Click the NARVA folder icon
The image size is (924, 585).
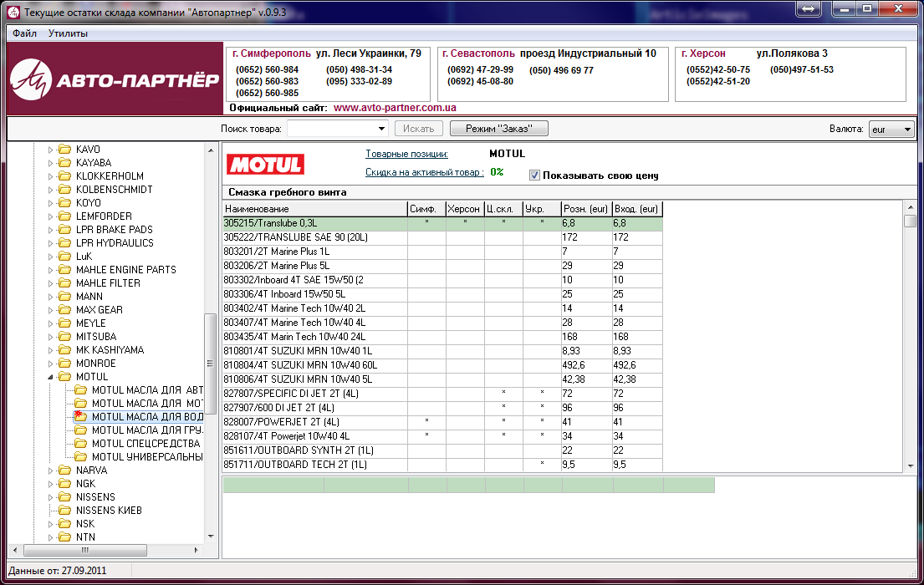tap(65, 471)
